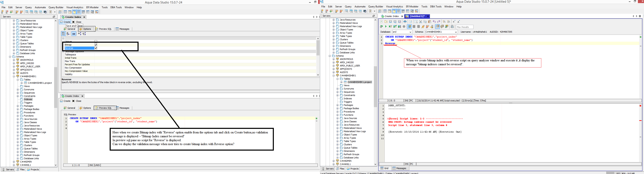
Task: Click Close button in left window's lower pane
Action: point(77,101)
